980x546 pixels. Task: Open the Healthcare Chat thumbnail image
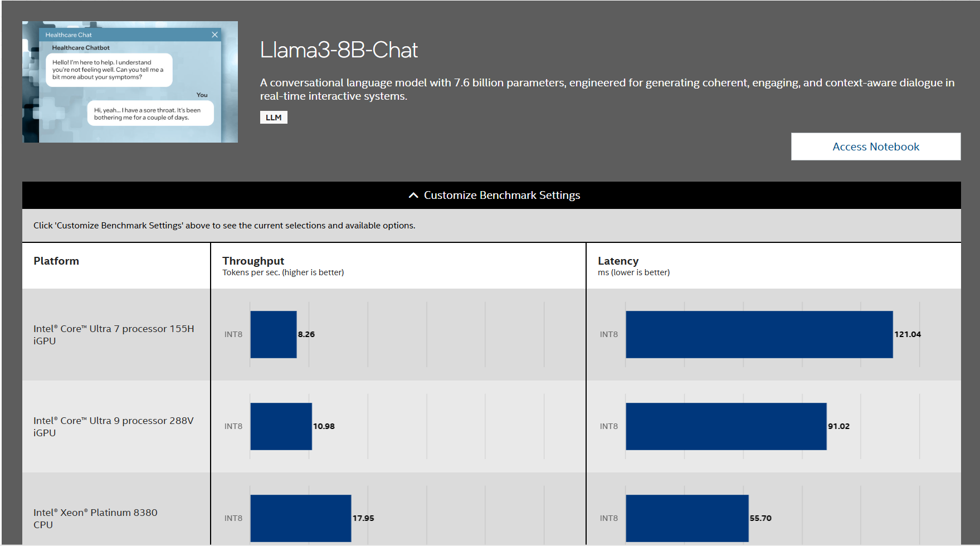tap(130, 82)
